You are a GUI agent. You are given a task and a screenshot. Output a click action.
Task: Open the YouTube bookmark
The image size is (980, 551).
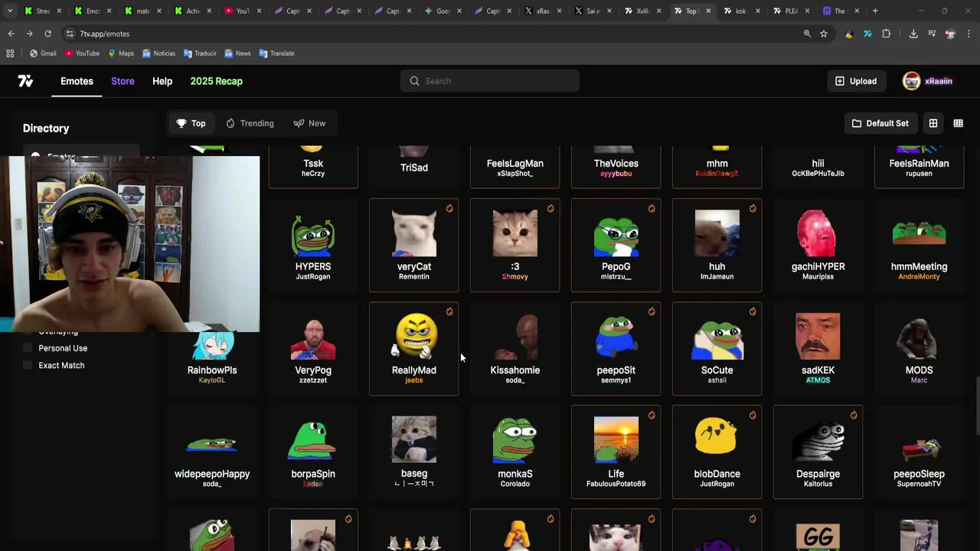tap(82, 54)
